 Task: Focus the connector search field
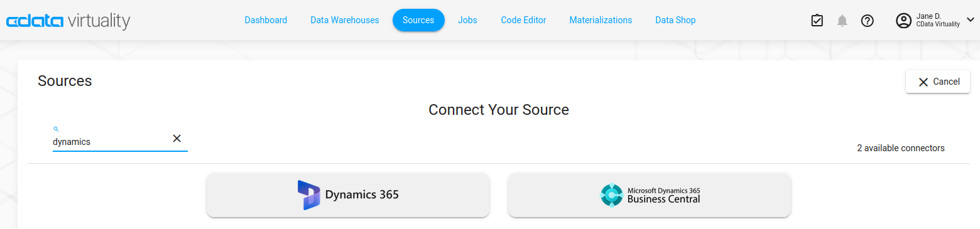111,142
